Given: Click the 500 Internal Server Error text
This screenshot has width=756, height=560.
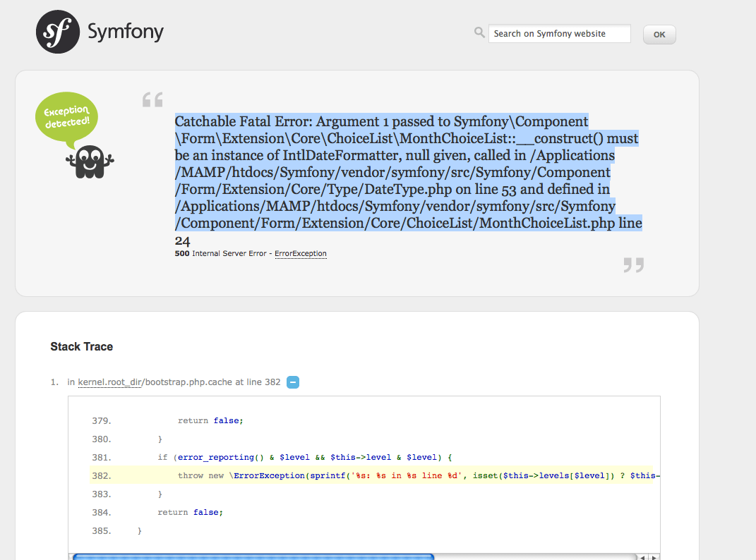Looking at the screenshot, I should (220, 253).
